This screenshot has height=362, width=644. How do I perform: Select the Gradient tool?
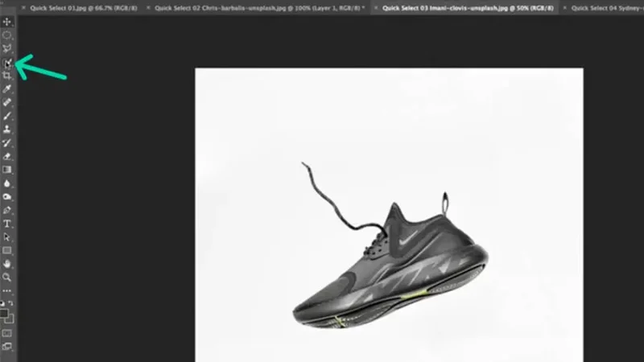[6, 170]
